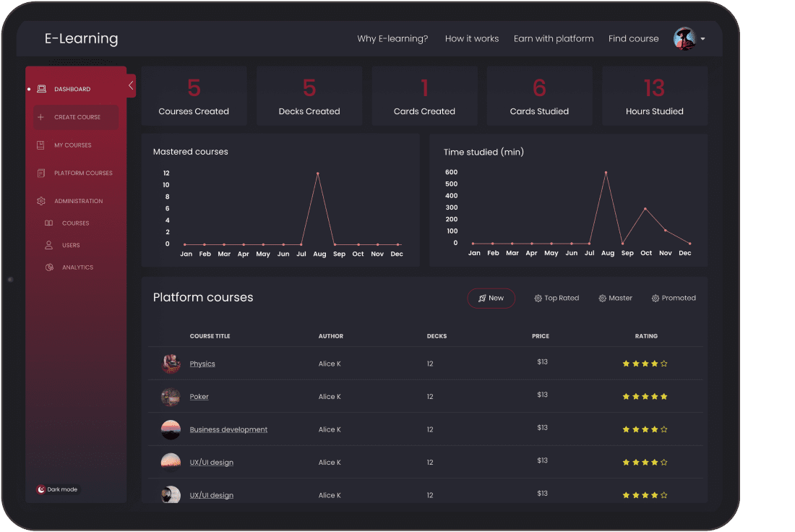Screen dimensions: 795x532
Task: Click the fifth star of Physics rating
Action: 664,364
